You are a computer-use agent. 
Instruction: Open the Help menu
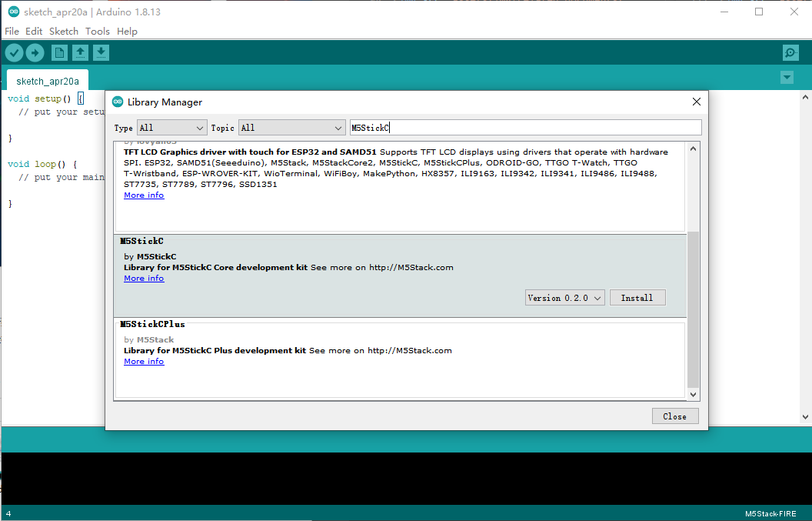[127, 31]
